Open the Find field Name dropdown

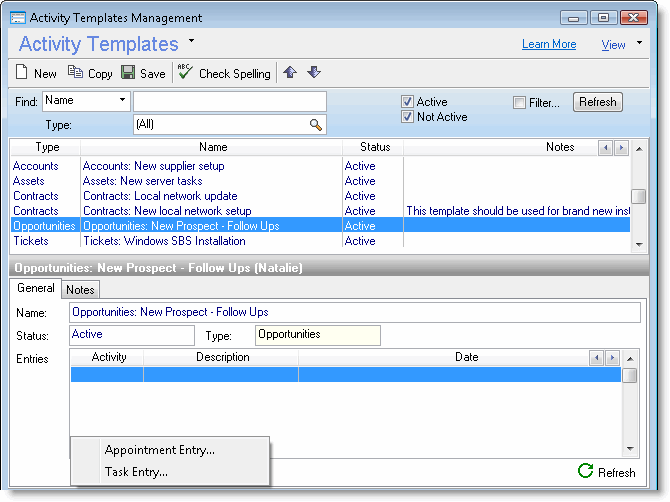coord(123,101)
